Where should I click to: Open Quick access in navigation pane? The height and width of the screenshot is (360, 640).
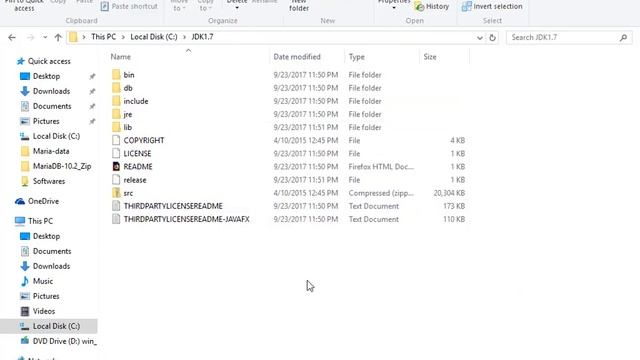pos(49,61)
